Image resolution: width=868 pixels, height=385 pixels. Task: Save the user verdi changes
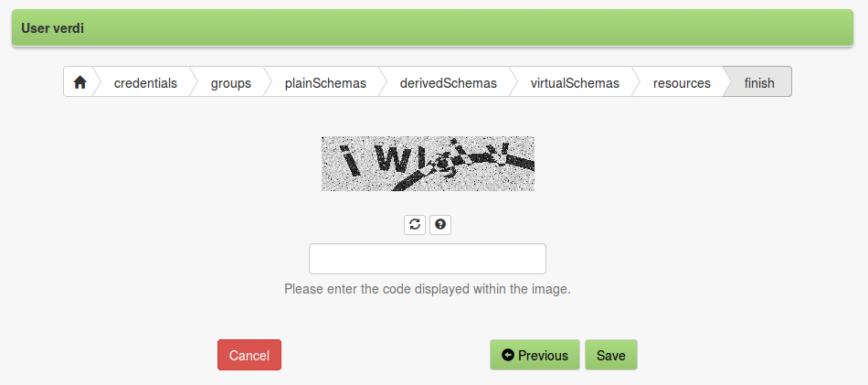pyautogui.click(x=611, y=355)
